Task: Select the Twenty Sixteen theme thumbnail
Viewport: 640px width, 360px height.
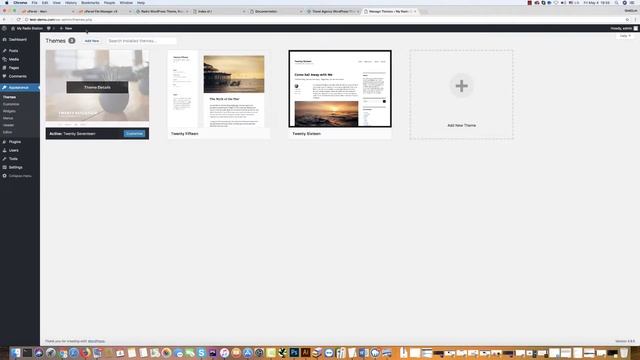Action: click(x=340, y=89)
